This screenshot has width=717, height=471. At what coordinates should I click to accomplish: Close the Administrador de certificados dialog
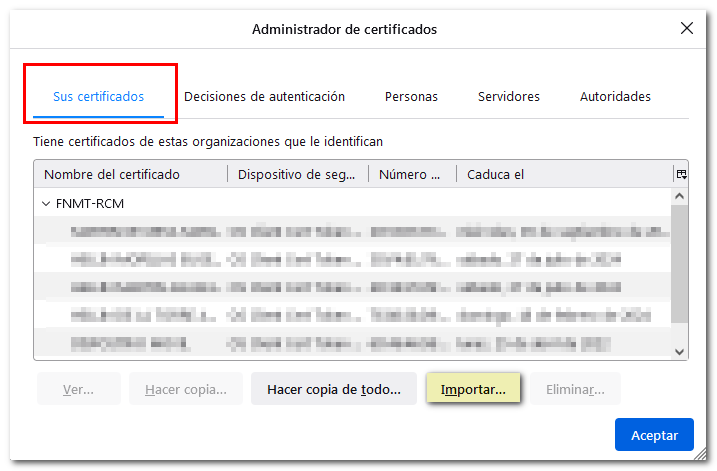coord(686,29)
